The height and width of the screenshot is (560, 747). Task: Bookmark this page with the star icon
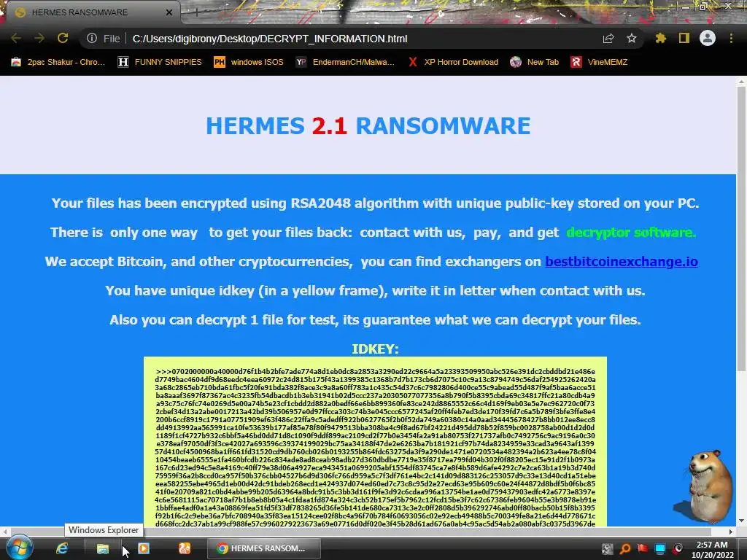(632, 38)
